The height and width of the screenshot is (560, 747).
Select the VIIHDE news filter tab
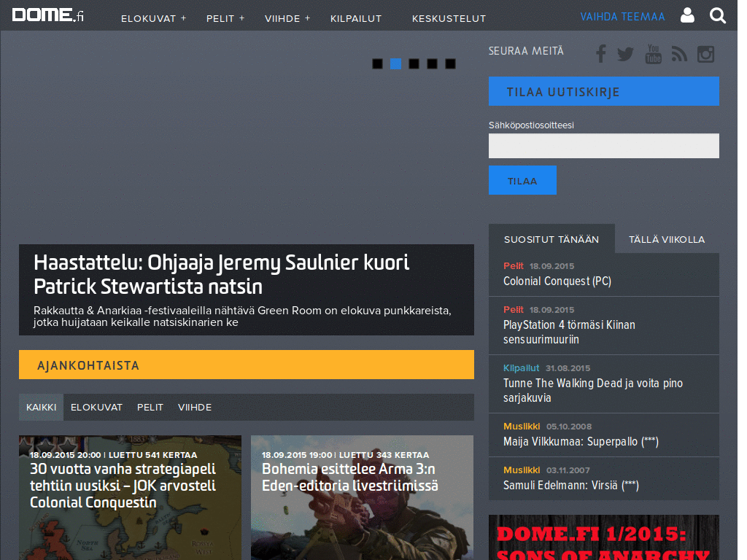(194, 407)
